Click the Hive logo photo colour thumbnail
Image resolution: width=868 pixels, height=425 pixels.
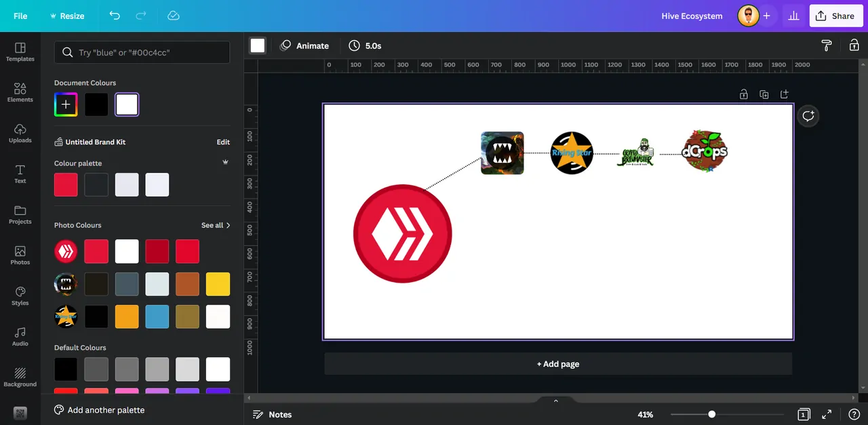click(66, 251)
